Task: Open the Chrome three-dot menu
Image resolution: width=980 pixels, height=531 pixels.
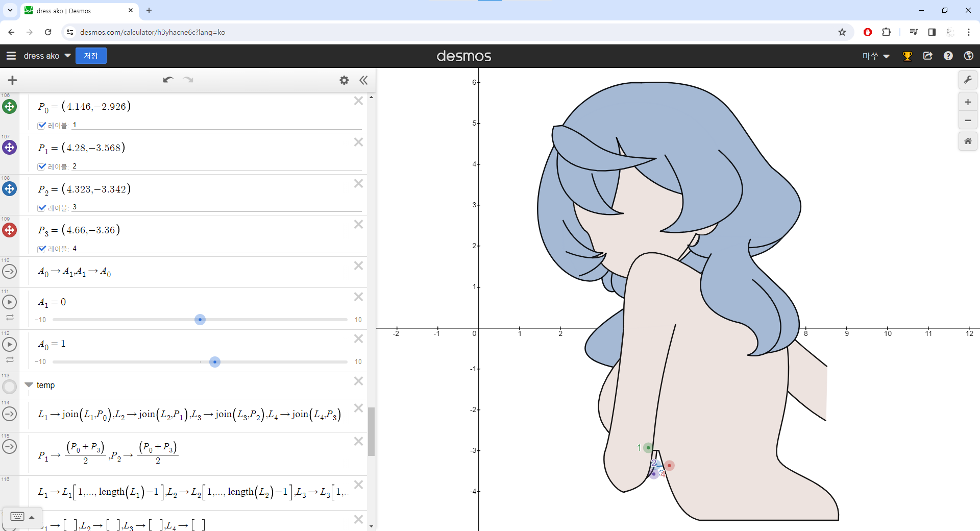Action: tap(969, 32)
